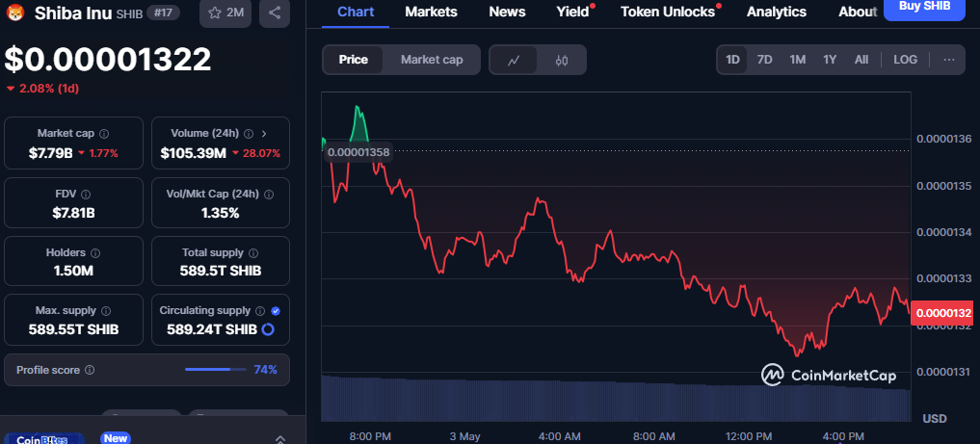Click the Circulating supply info icon
Viewport: 980px width, 444px height.
(260, 311)
